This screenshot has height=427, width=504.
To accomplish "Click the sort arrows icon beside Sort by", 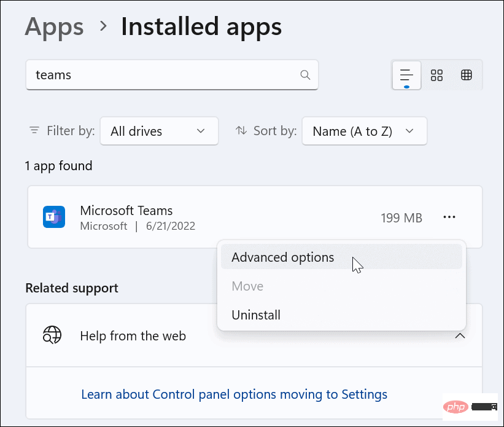I will (241, 130).
